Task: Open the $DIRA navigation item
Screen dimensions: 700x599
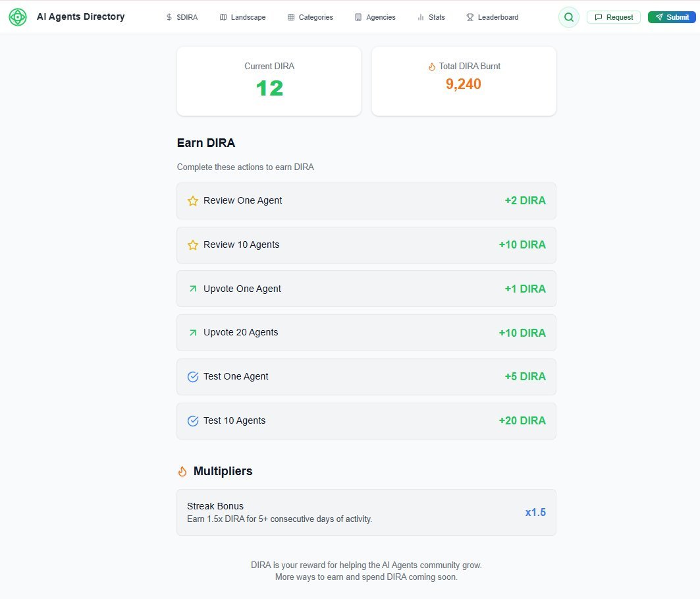Action: click(182, 17)
